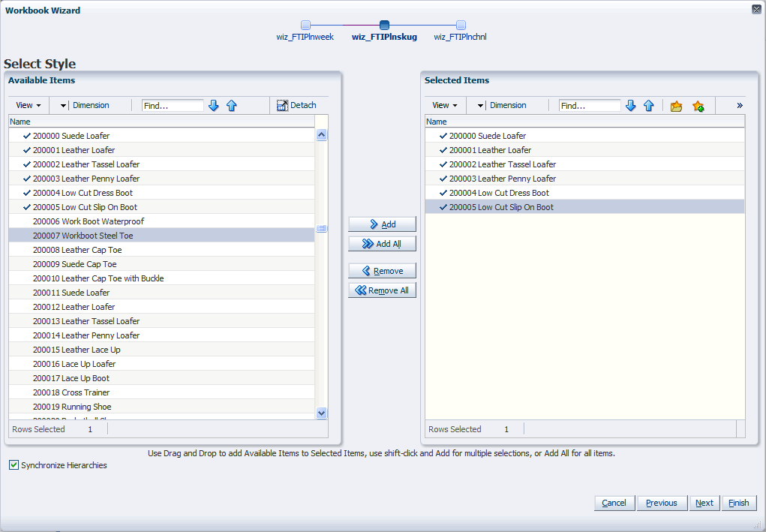Select 200005 Low Cut Slip On Boot in Selected Items
766x532 pixels.
584,207
